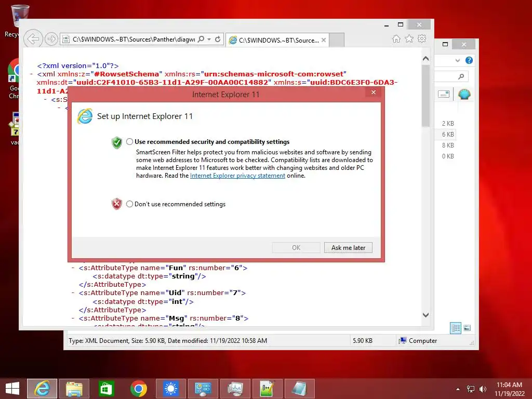Click the Explorer window help question icon
Screen dimensions: 532x399
tap(469, 60)
